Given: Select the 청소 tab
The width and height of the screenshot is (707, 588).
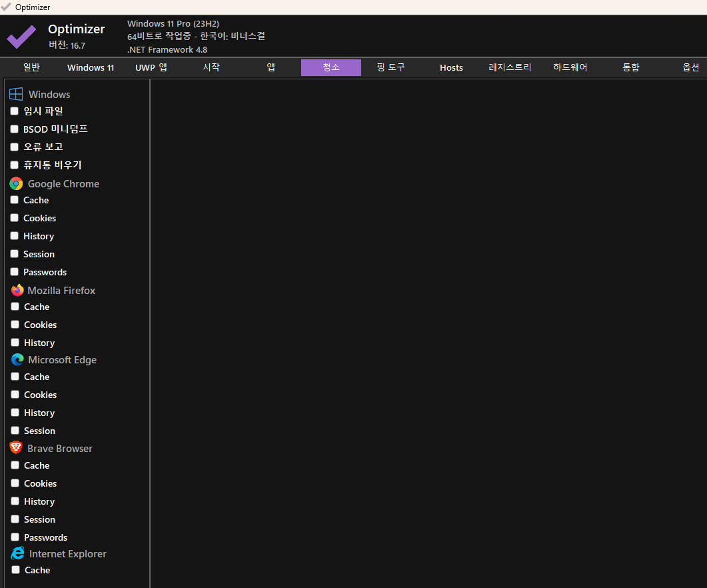Looking at the screenshot, I should coord(331,68).
